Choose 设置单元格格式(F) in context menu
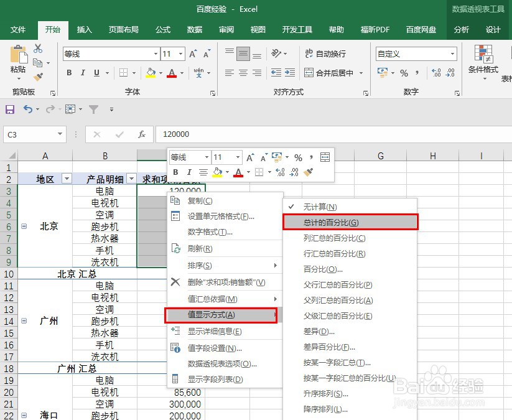Image resolution: width=512 pixels, height=420 pixels. tap(225, 216)
